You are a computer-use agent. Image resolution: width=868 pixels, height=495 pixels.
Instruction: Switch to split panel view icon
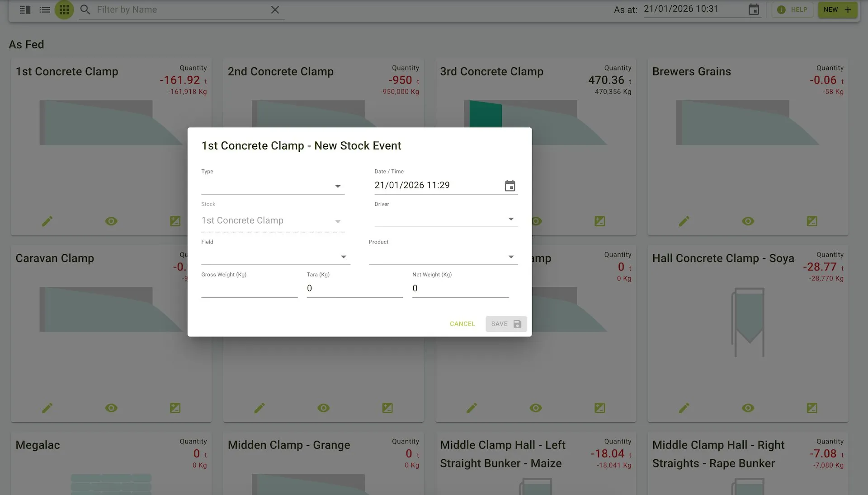(x=25, y=9)
